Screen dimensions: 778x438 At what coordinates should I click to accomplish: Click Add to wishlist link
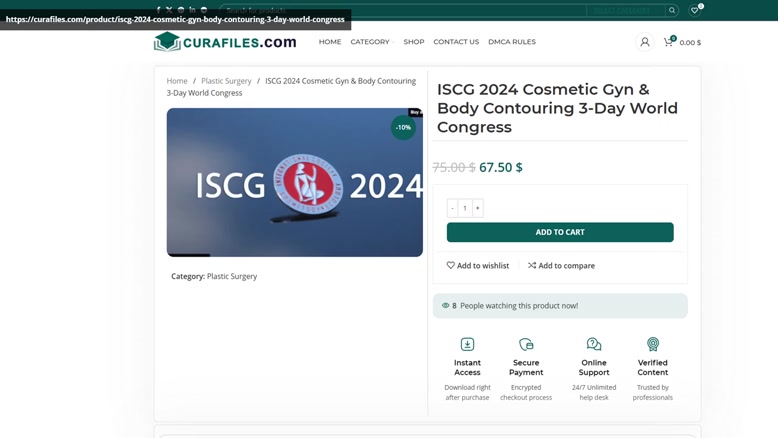[x=478, y=265]
